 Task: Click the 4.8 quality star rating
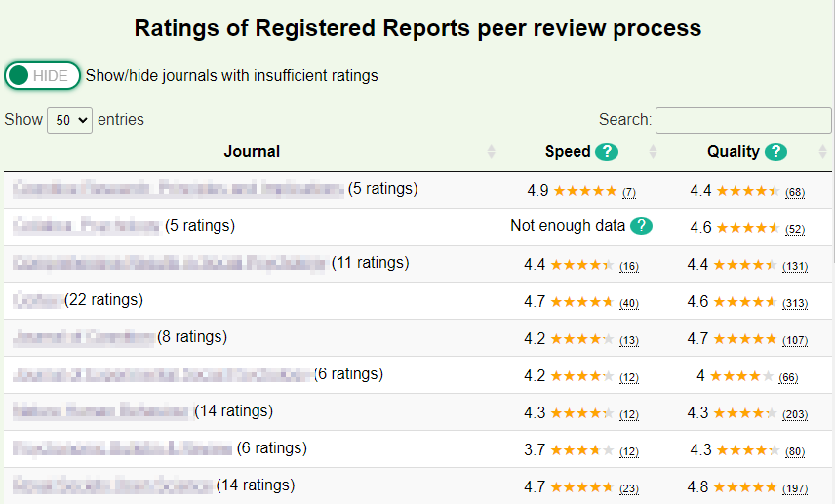coord(745,487)
